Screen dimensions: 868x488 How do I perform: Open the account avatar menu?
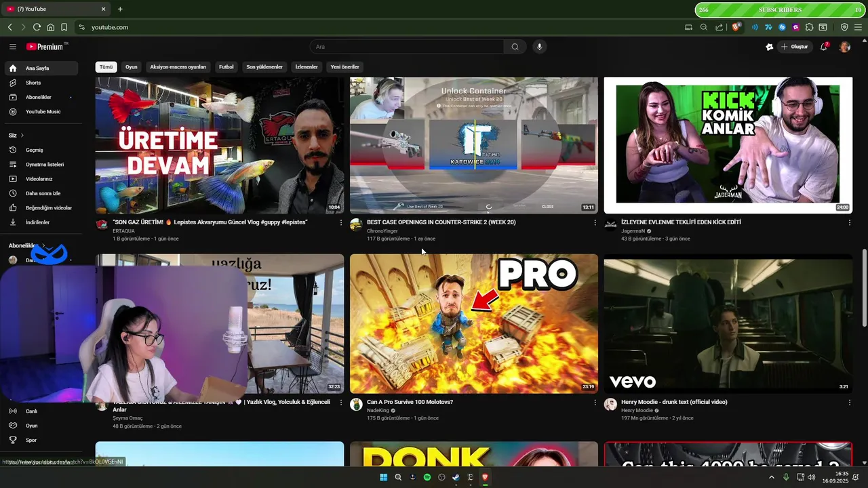845,47
